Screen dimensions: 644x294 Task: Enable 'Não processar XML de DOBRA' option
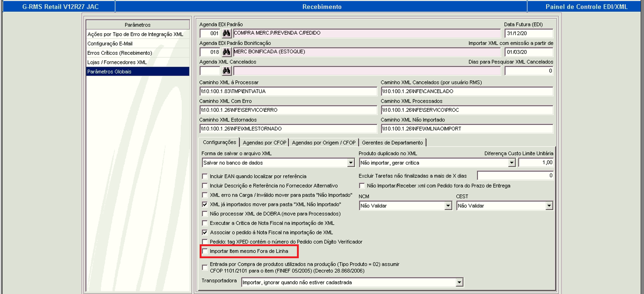point(205,214)
